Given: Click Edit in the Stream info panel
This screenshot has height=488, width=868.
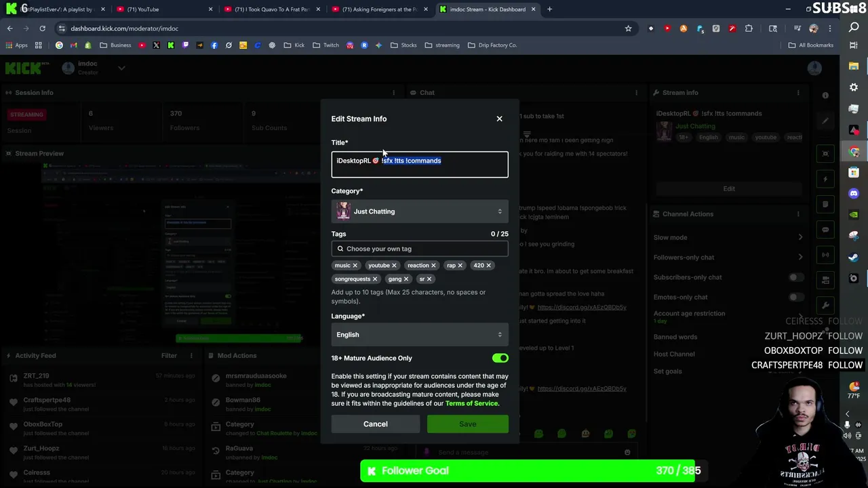Looking at the screenshot, I should pos(729,189).
